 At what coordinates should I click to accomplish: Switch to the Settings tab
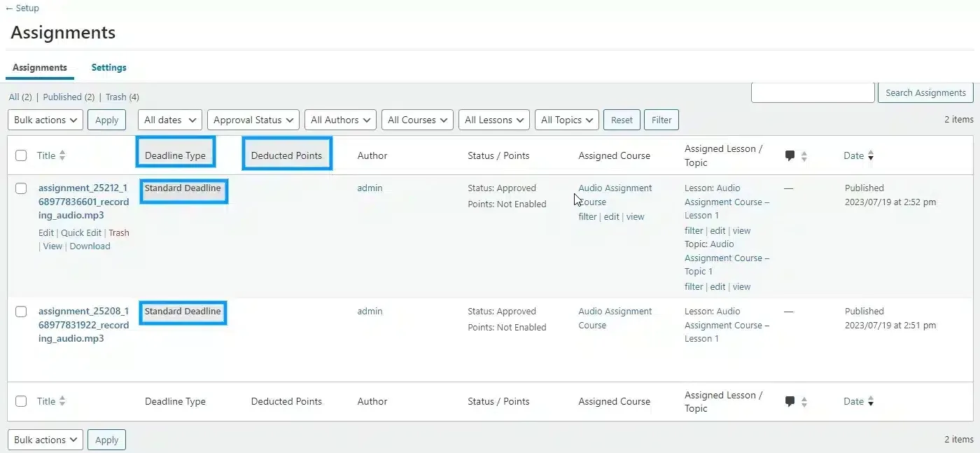(108, 67)
